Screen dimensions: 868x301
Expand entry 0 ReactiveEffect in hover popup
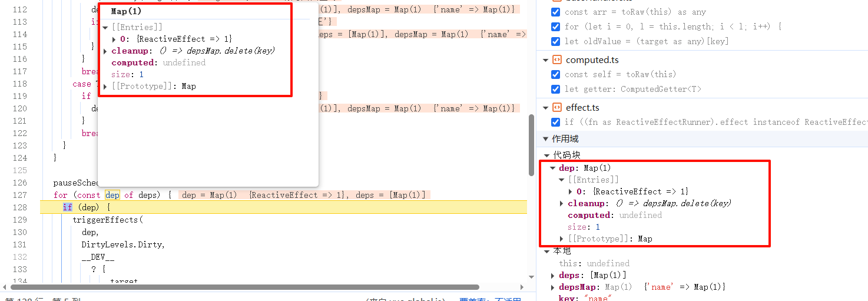pyautogui.click(x=114, y=39)
